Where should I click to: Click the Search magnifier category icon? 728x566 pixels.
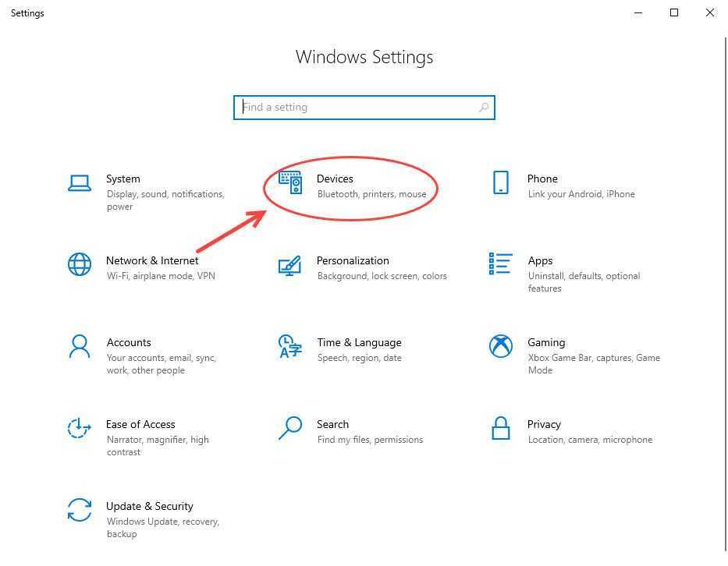290,428
